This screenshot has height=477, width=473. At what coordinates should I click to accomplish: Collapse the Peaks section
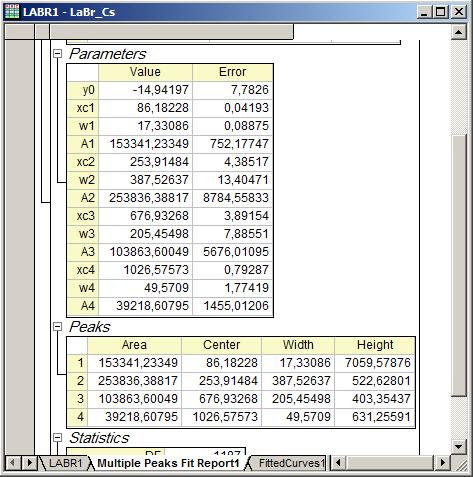(58, 327)
